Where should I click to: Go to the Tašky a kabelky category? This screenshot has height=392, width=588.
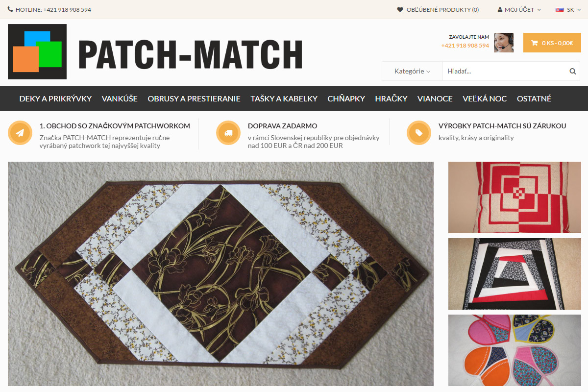[x=284, y=98]
